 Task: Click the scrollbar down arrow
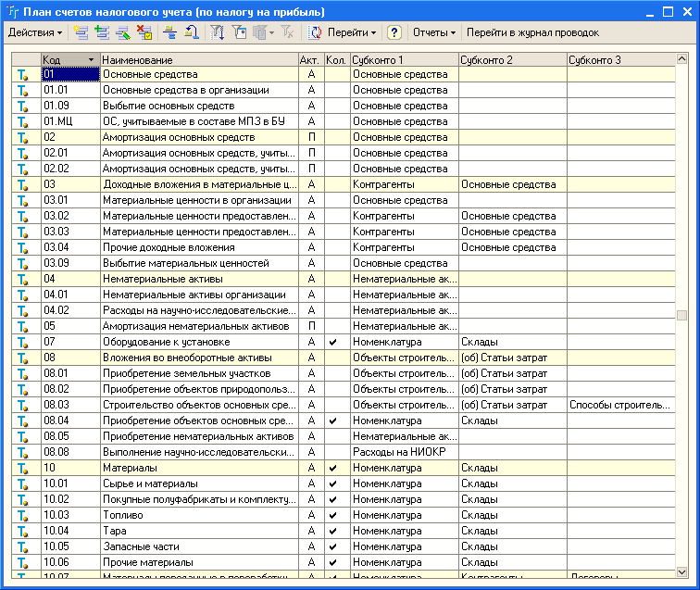pos(681,571)
